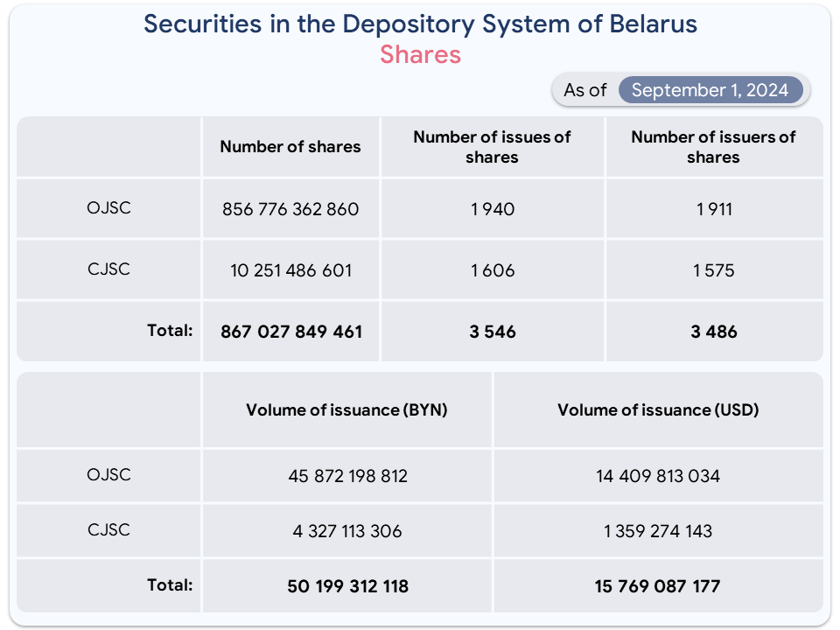Screen dimensions: 840x630
Task: Click OJSC BYN volume 45 872 198 812
Action: pos(347,476)
